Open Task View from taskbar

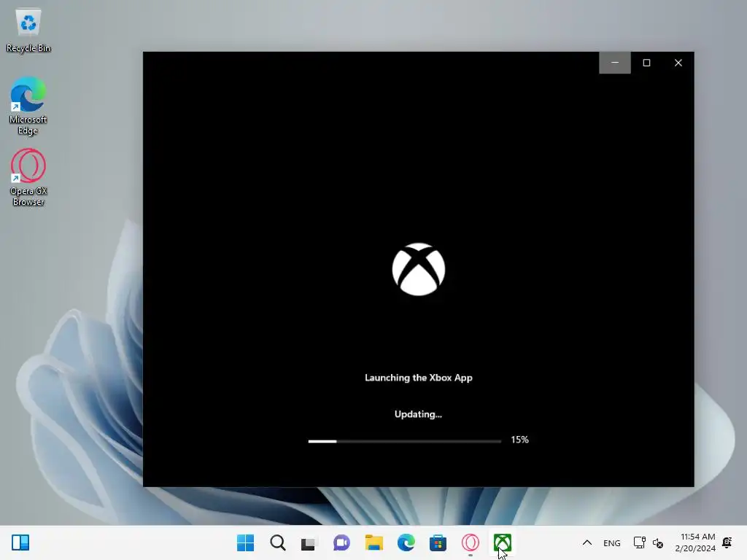tap(309, 542)
